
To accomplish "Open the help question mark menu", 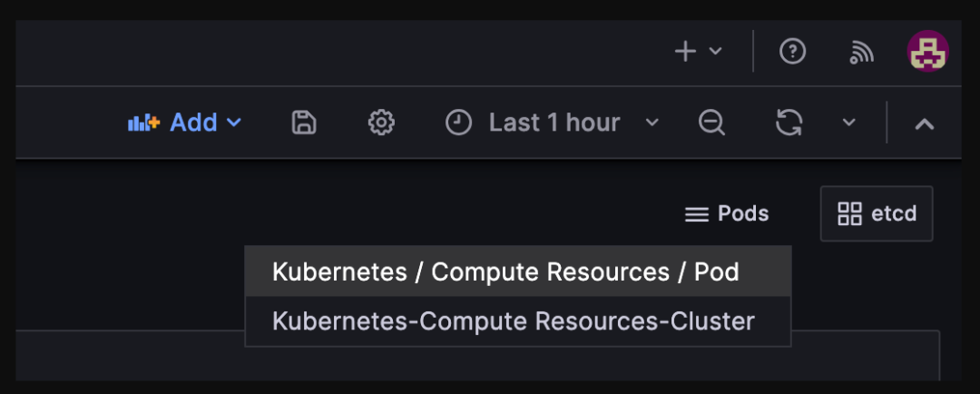I will tap(792, 52).
